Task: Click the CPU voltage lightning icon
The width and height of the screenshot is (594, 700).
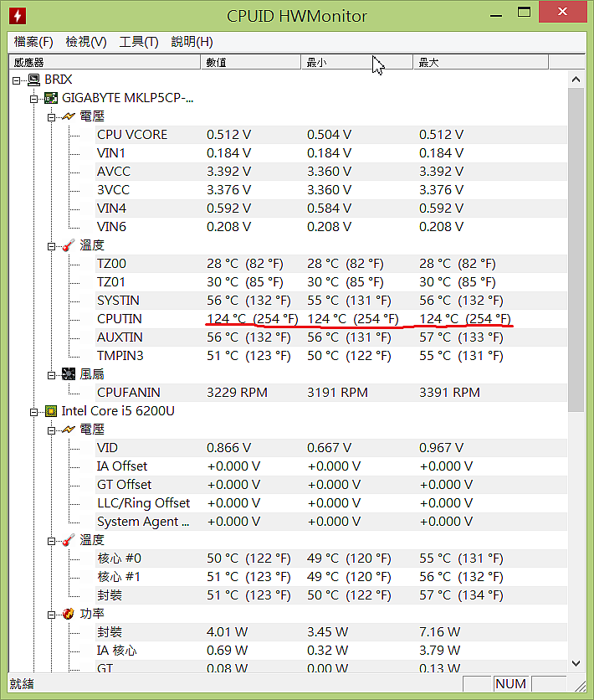Action: (x=69, y=430)
